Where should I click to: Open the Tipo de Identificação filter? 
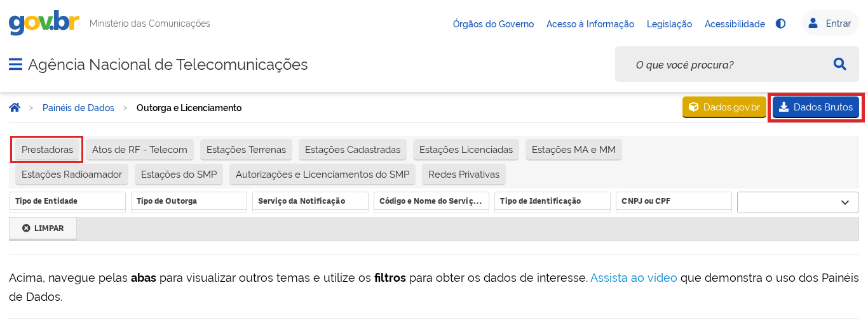(552, 201)
